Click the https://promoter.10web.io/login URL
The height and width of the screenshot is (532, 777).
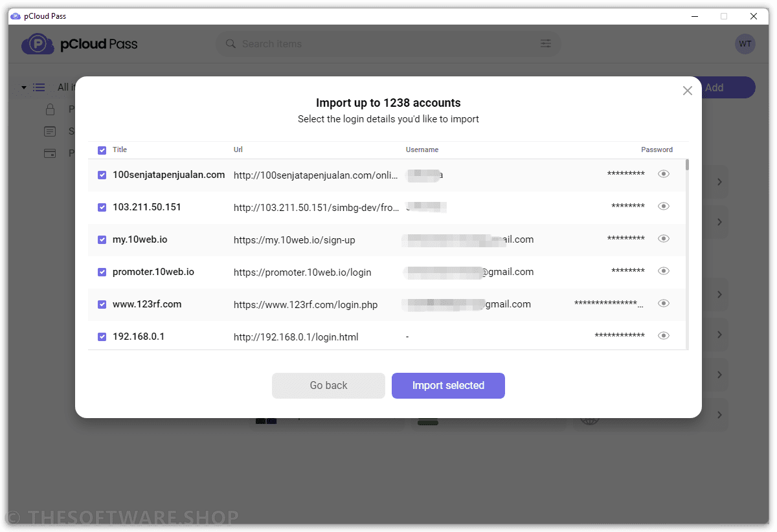302,272
